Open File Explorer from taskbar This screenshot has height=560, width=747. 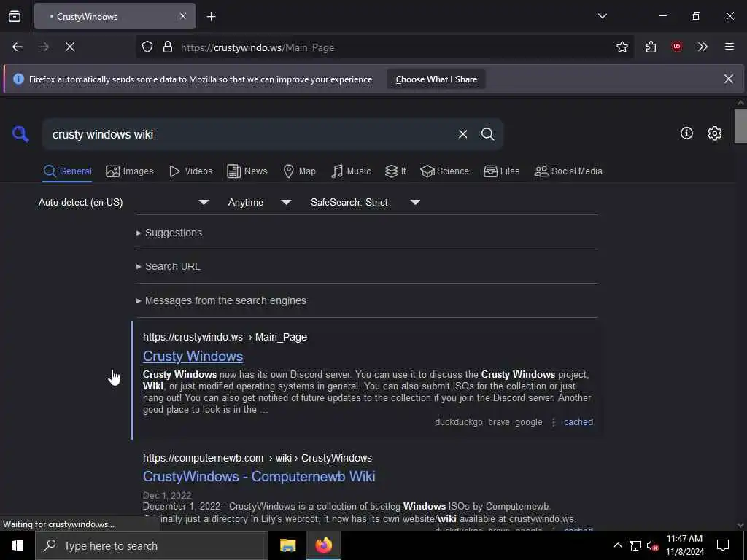(287, 545)
